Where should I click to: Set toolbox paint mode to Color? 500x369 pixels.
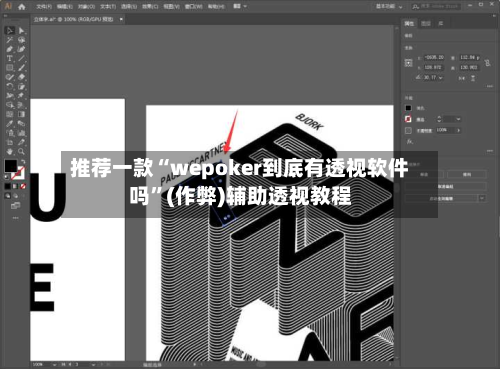point(8,186)
